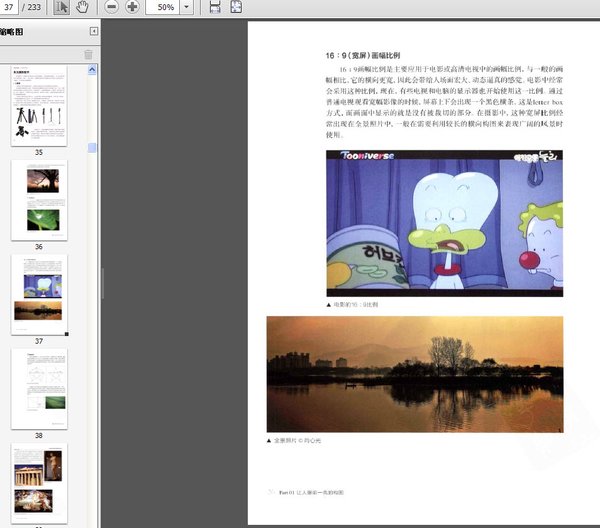
Task: Click the sunset lake panorama photo
Action: (x=415, y=374)
